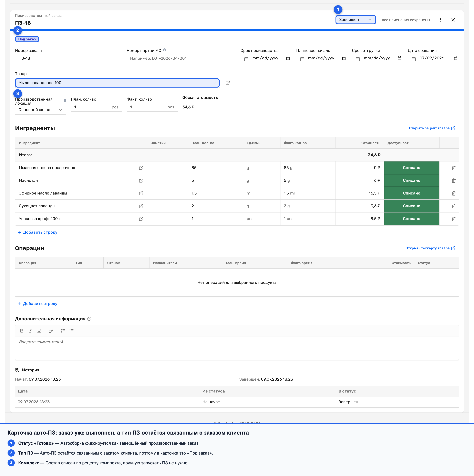Click the Введите комментарий text area

[x=237, y=348]
